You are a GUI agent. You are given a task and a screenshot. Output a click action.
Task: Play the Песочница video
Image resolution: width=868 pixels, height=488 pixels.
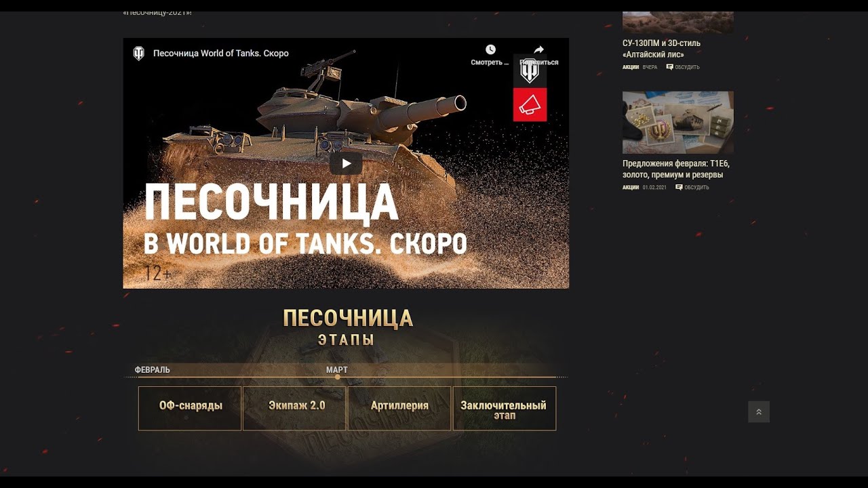[x=346, y=163]
